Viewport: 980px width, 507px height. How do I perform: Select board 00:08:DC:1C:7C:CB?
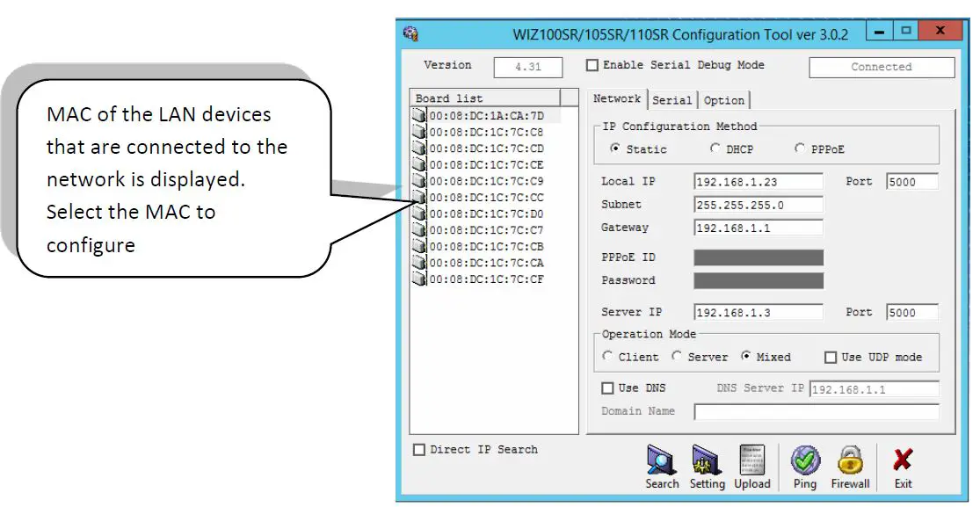pos(478,246)
